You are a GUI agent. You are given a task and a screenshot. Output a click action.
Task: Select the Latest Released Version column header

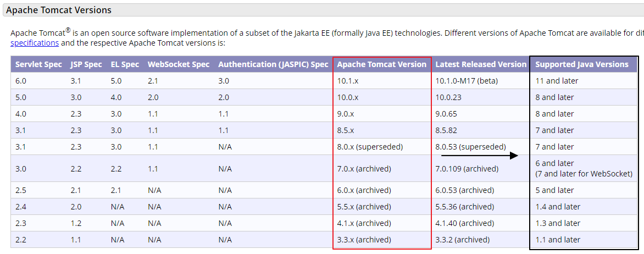tap(481, 64)
